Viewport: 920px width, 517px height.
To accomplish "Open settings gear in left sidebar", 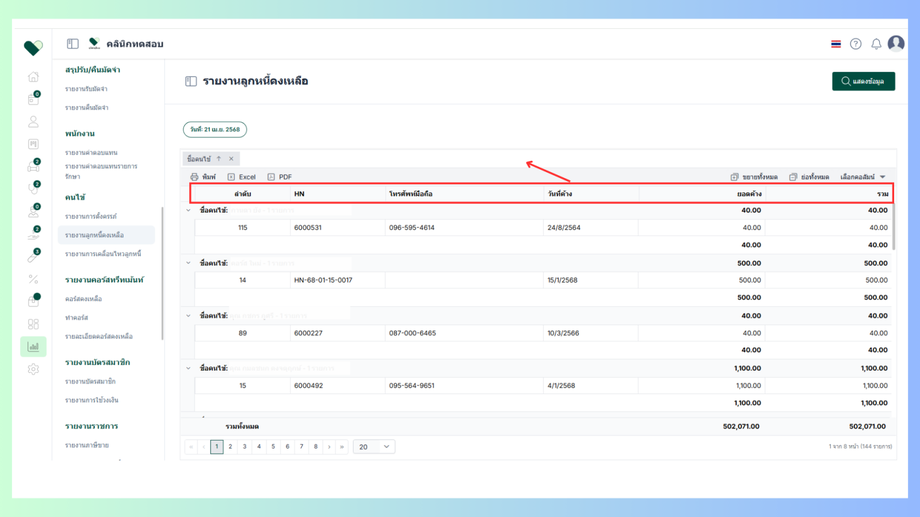I will tap(33, 369).
